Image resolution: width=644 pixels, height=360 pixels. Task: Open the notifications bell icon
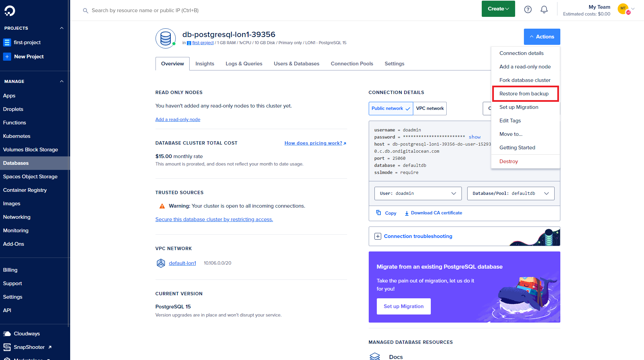(x=544, y=9)
